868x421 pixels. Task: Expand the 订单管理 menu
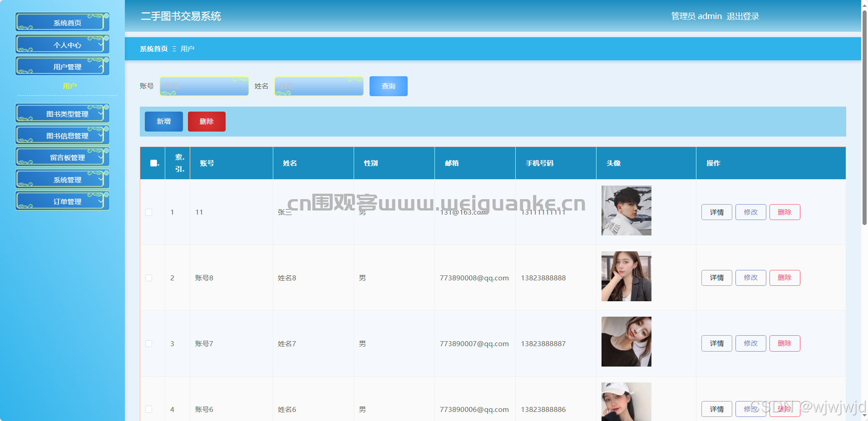click(63, 201)
